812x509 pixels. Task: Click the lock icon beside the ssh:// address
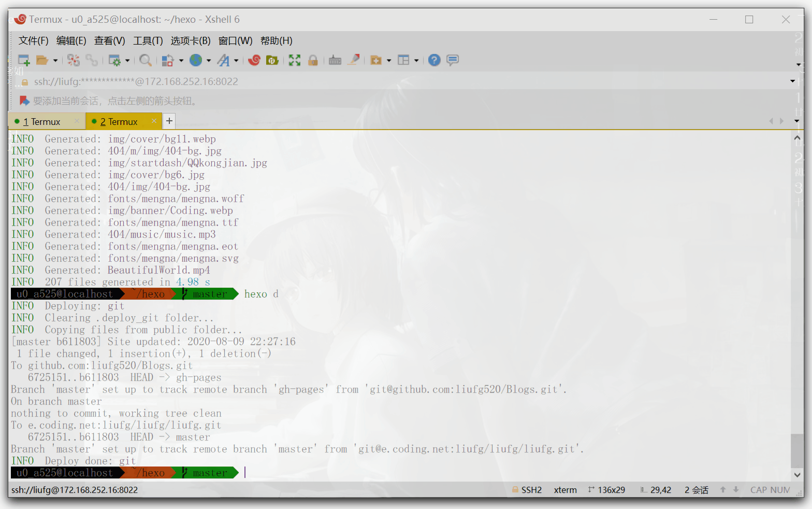click(x=25, y=82)
